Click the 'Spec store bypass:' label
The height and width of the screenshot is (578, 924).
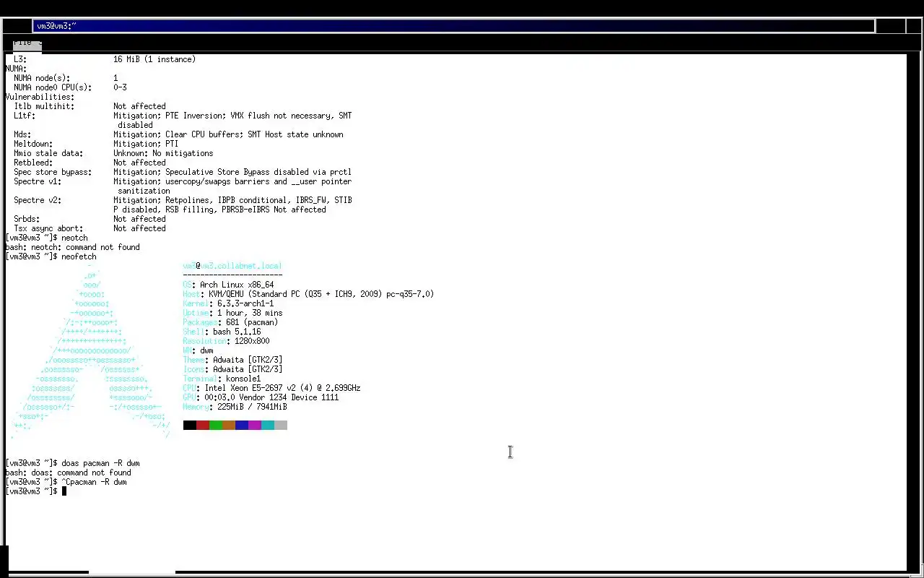click(53, 172)
